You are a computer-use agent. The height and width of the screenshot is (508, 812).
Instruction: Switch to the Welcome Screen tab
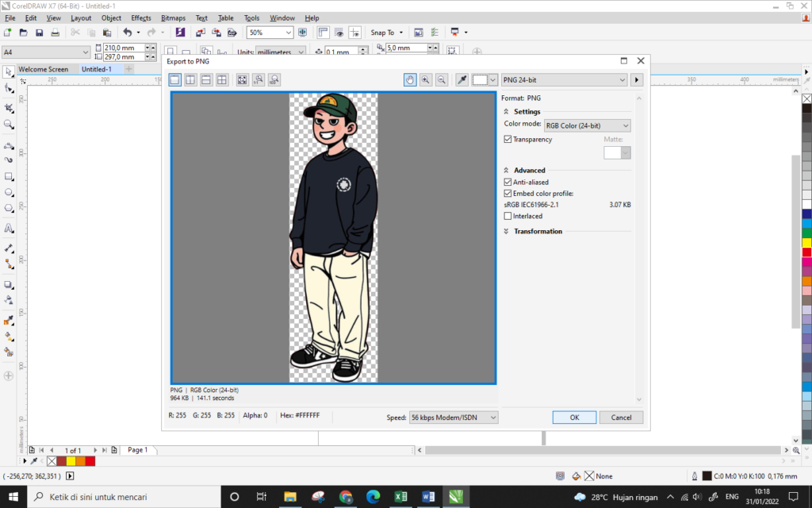click(x=43, y=69)
